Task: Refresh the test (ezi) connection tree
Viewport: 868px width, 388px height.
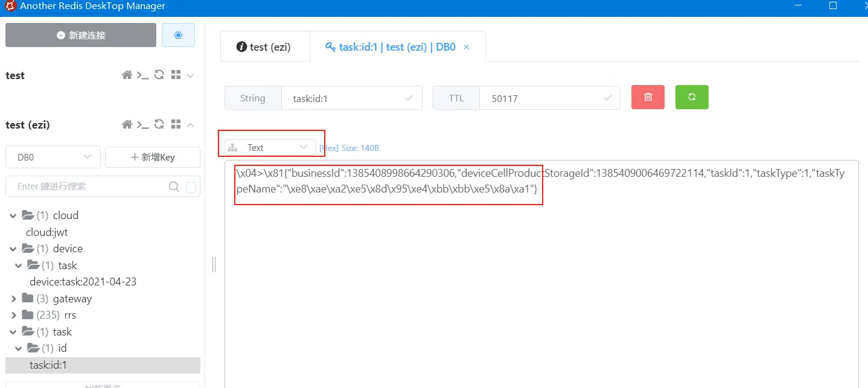Action: [159, 124]
